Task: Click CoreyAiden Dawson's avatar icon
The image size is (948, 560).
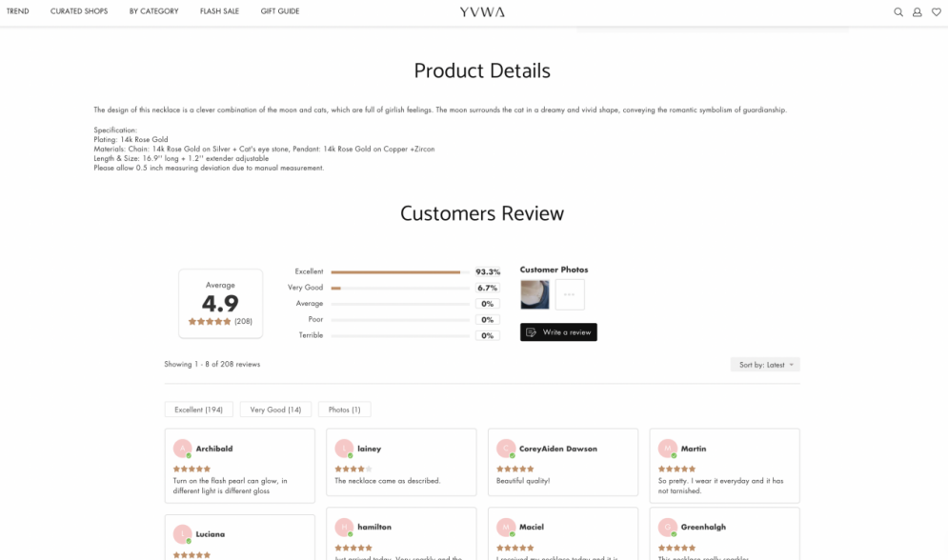Action: [x=506, y=449]
